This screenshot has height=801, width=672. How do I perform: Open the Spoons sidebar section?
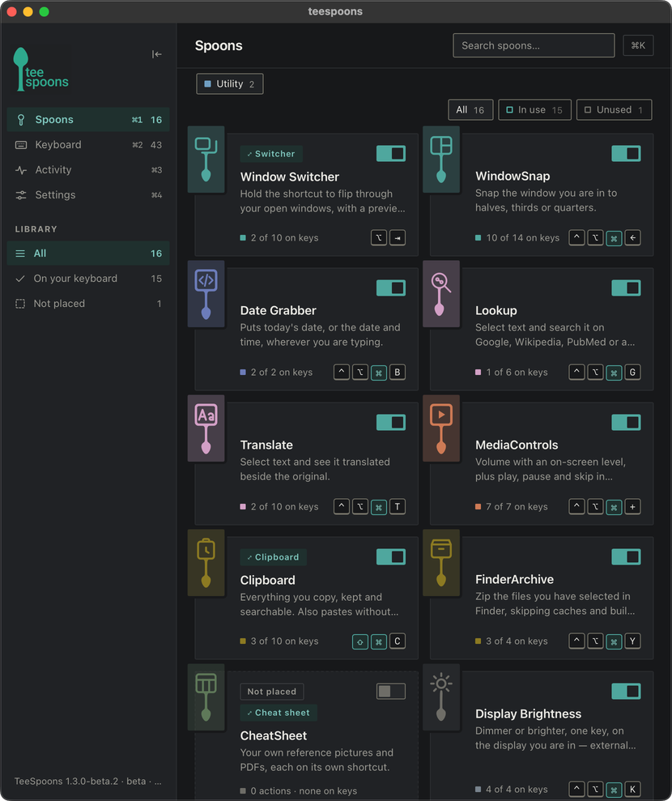point(88,120)
